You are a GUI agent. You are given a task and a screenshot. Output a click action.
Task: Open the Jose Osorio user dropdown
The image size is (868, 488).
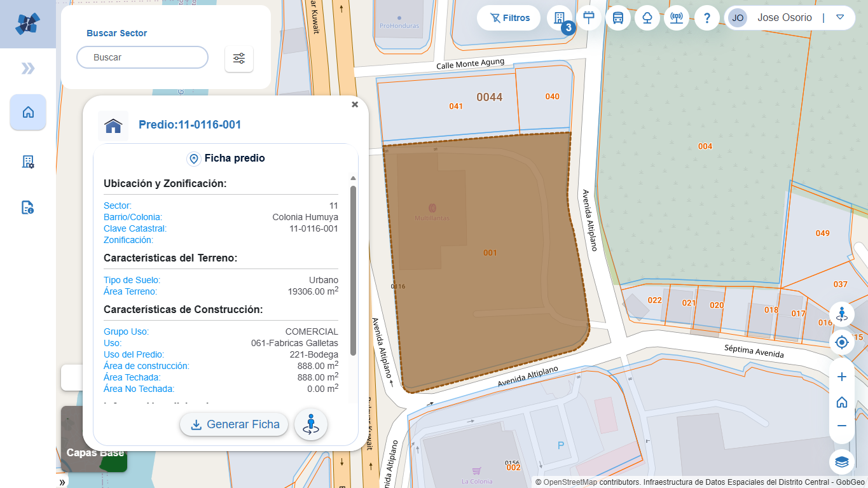click(840, 17)
